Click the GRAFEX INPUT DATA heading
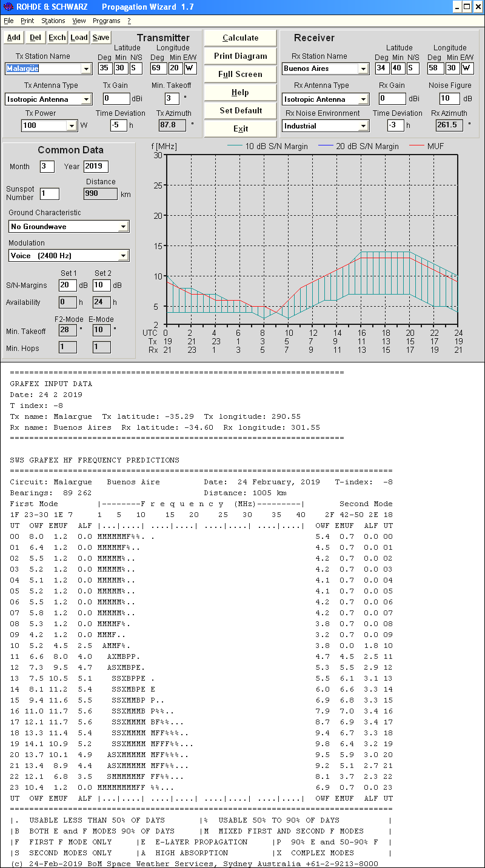This screenshot has width=485, height=868. pos(51,384)
